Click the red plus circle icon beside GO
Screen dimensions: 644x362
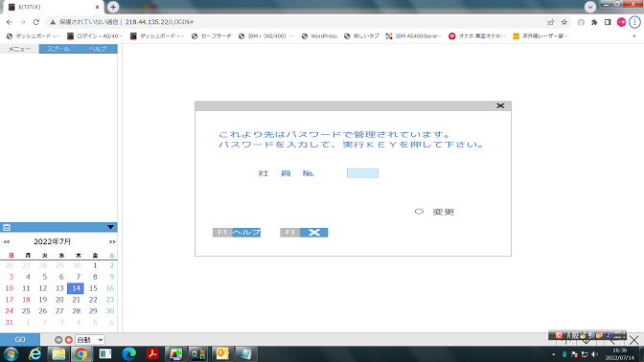pos(69,340)
